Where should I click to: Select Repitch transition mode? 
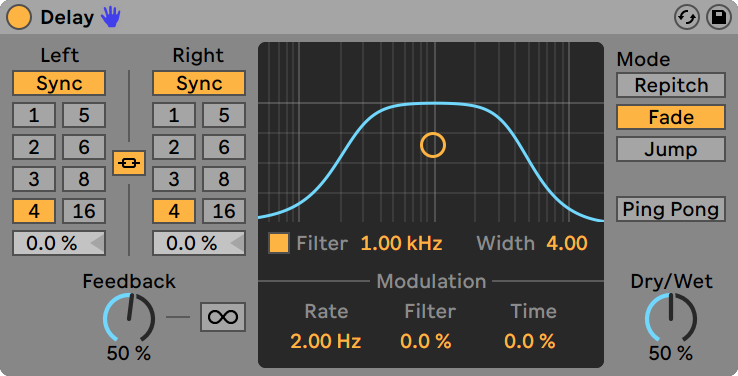pos(671,85)
